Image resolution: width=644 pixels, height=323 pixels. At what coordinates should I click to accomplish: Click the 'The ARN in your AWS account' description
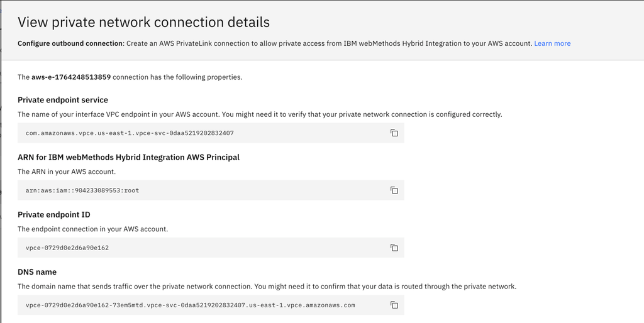click(x=67, y=172)
